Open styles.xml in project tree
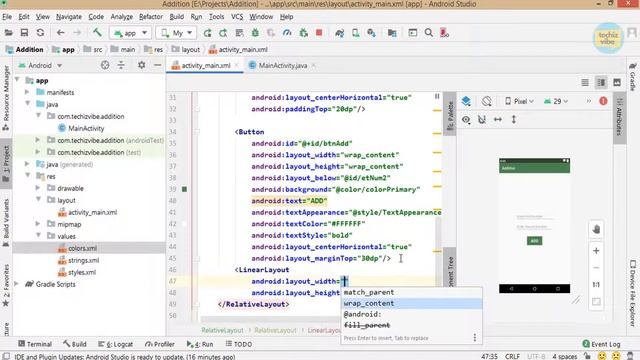 [x=82, y=272]
